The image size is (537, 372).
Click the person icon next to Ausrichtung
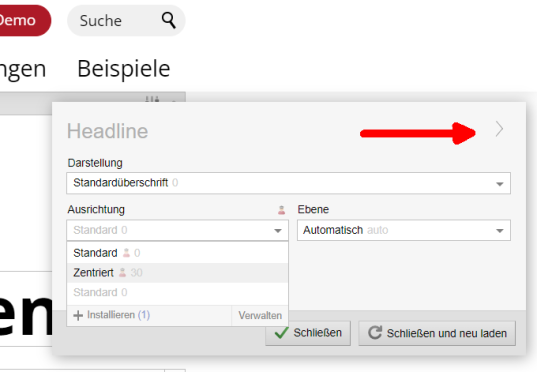(282, 210)
